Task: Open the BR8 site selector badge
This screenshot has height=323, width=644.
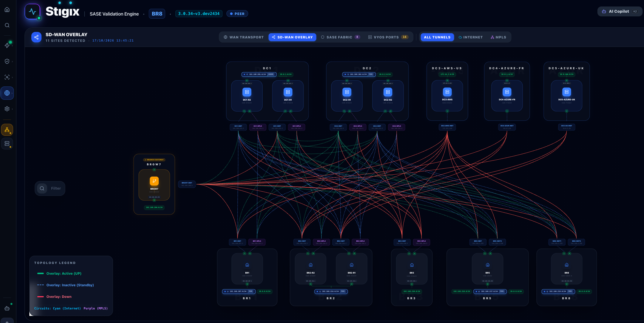Action: (x=157, y=14)
